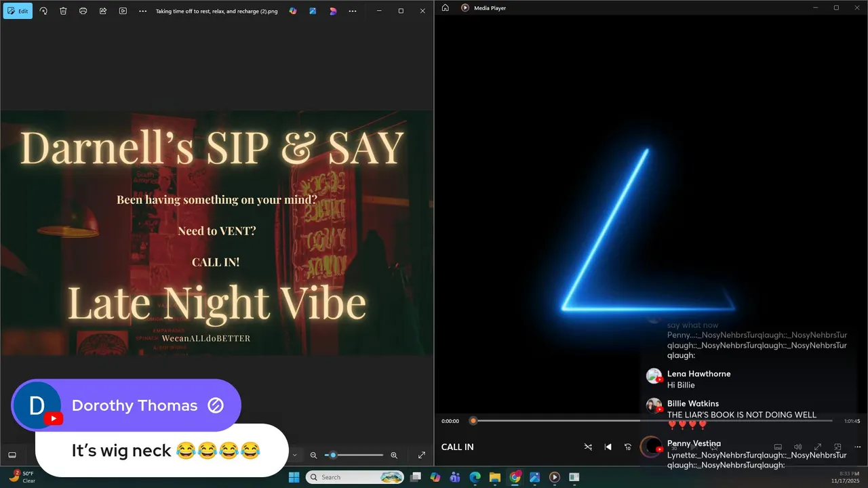The height and width of the screenshot is (488, 868).
Task: Open Copilot from the taskbar
Action: click(x=435, y=477)
